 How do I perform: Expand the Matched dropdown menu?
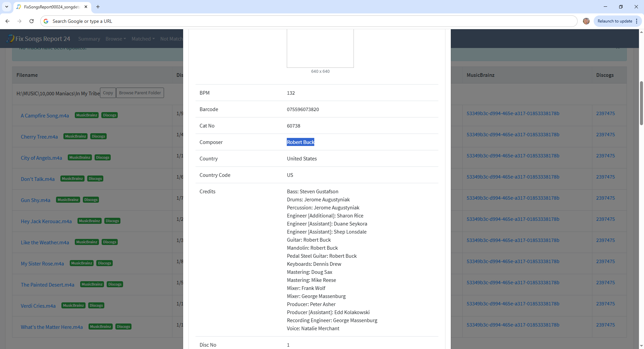(x=143, y=39)
